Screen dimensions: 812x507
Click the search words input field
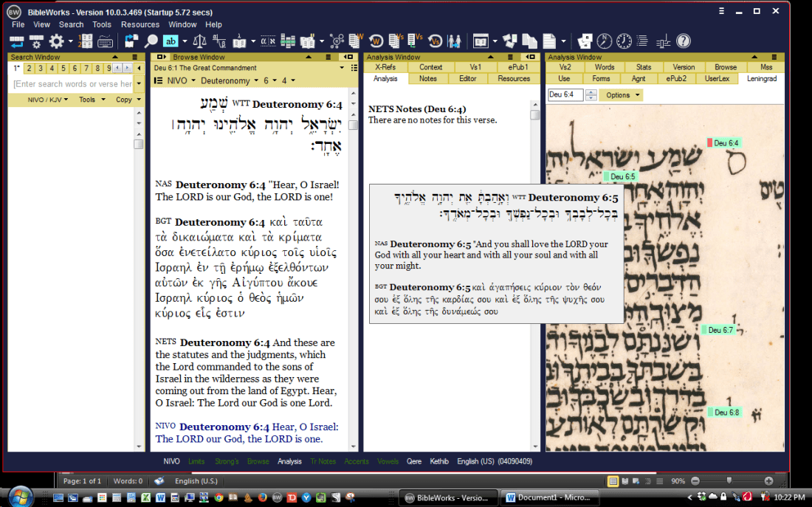point(70,83)
